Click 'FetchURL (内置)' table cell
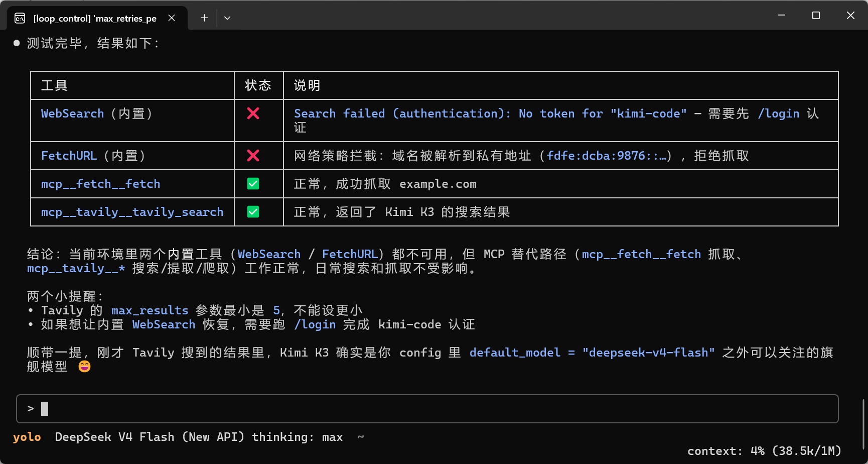Image resolution: width=868 pixels, height=464 pixels. 132,156
